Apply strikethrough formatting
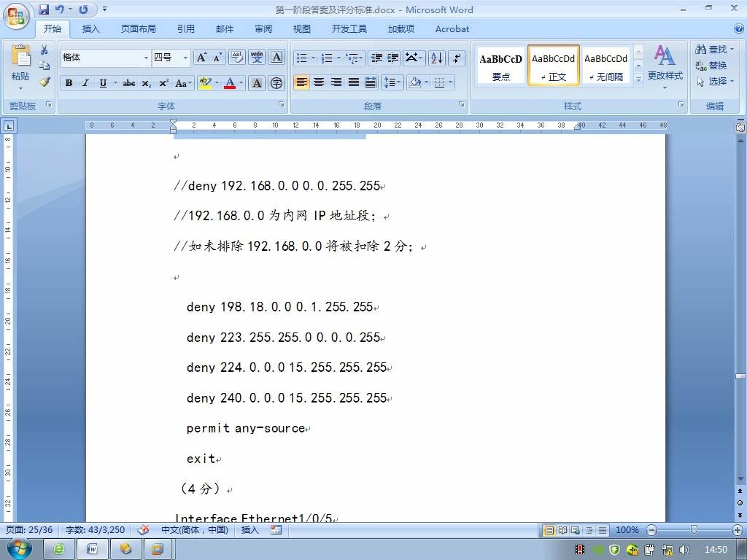The image size is (747, 560). coord(128,83)
